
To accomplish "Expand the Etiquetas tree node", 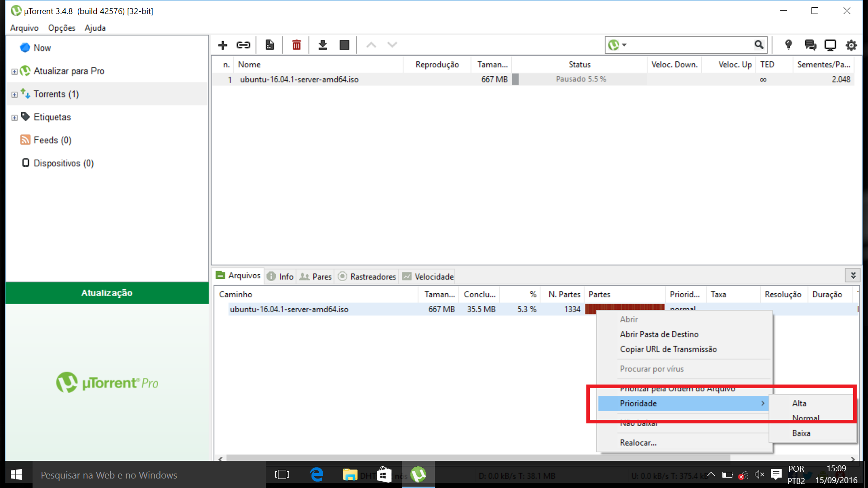I will pyautogui.click(x=14, y=117).
